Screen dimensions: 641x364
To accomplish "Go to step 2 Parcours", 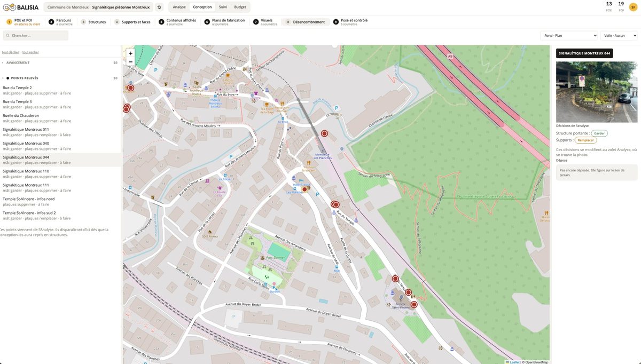I will pyautogui.click(x=60, y=22).
